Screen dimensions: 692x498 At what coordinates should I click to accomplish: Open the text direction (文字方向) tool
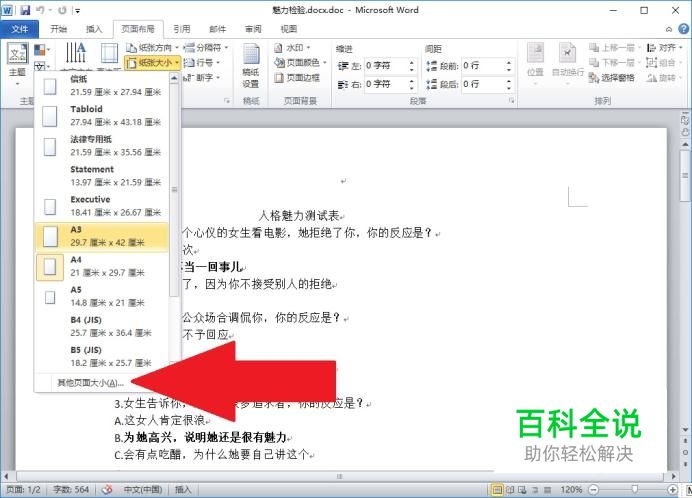pos(76,55)
